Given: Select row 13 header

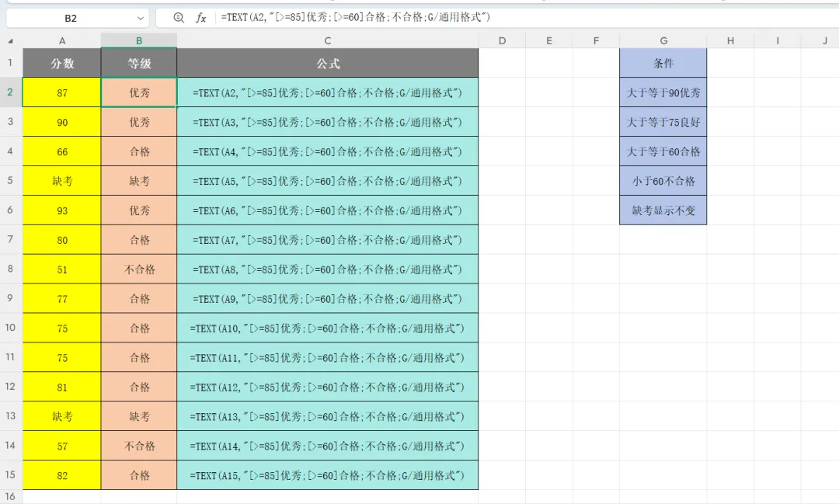Looking at the screenshot, I should click(x=11, y=415).
